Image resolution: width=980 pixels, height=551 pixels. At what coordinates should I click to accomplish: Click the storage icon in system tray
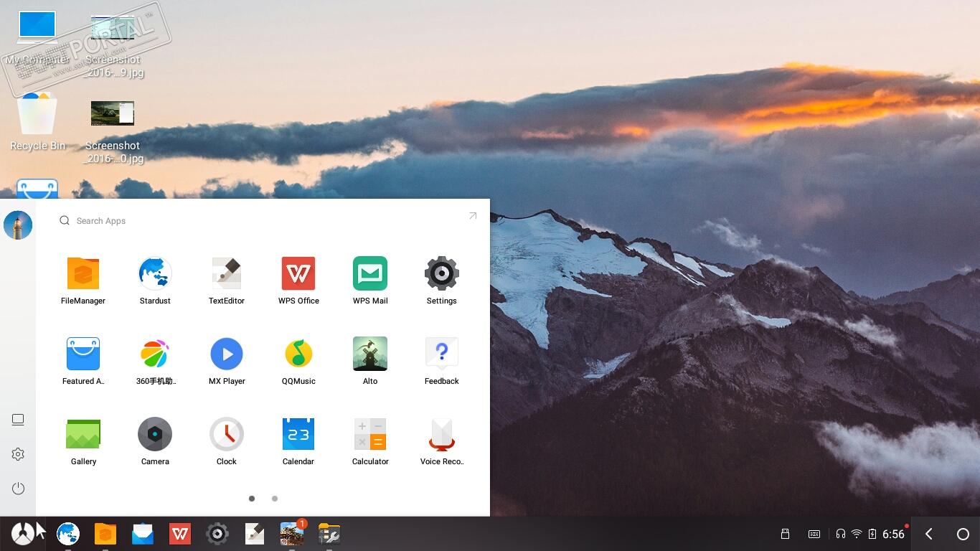pyautogui.click(x=785, y=534)
